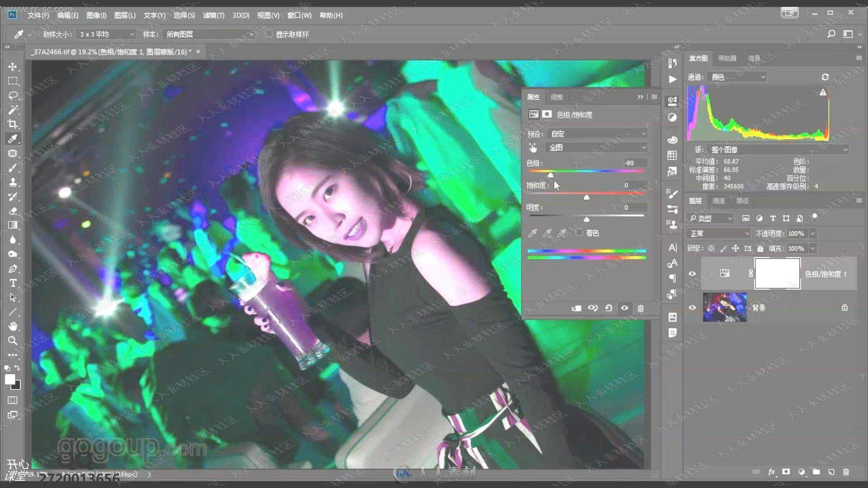Open the Sample layers dropdown
868x488 pixels.
click(209, 34)
